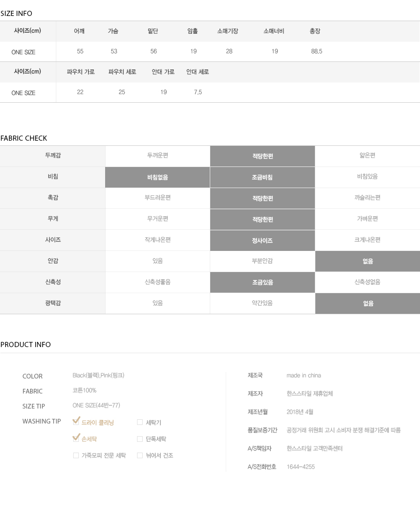
Task: Select the sleeve length value 28
Action: pyautogui.click(x=229, y=52)
